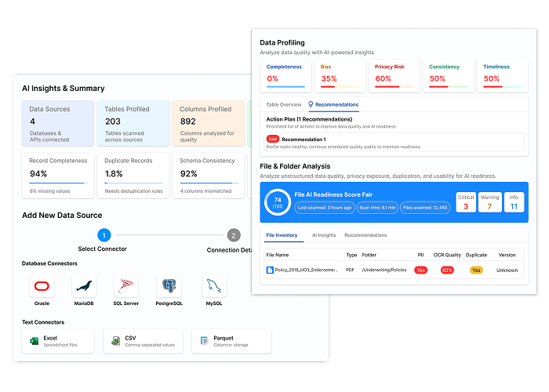Click the Type column header

(x=351, y=255)
